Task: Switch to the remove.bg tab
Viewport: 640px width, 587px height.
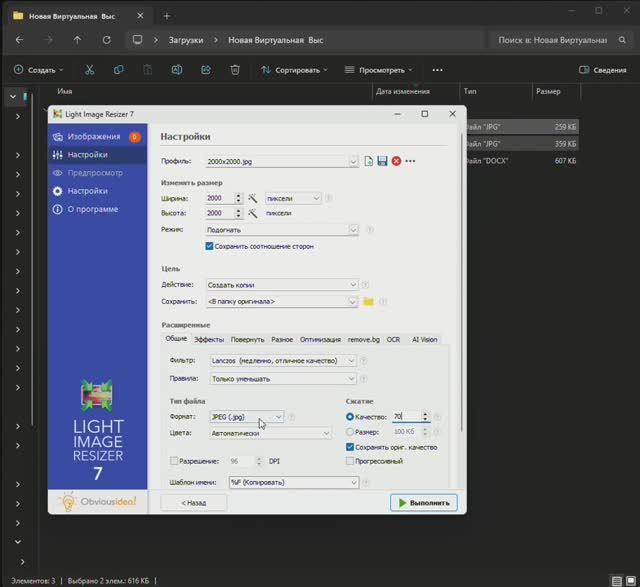Action: (x=364, y=339)
